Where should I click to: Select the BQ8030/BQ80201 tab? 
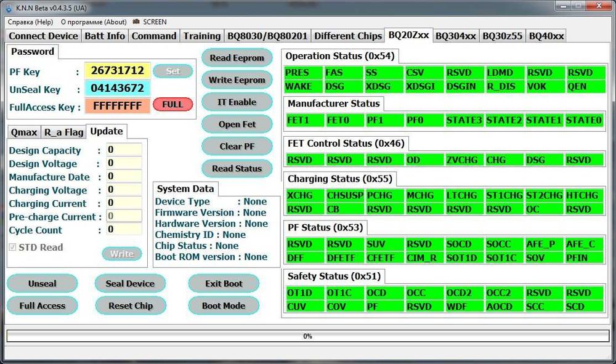[x=267, y=36]
